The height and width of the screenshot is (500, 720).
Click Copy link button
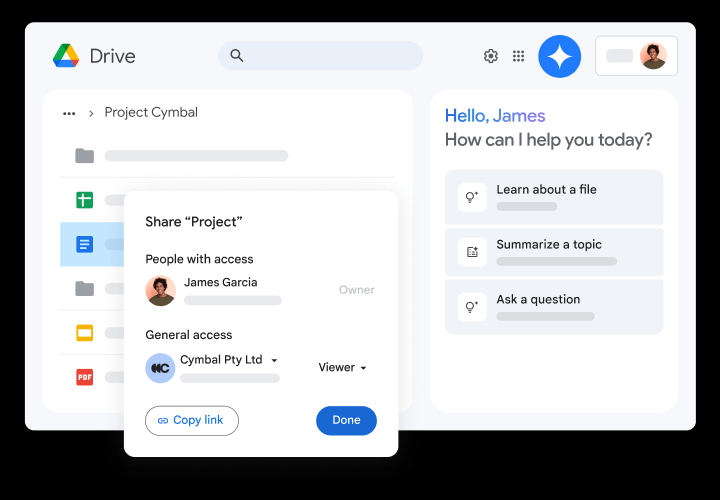(192, 421)
